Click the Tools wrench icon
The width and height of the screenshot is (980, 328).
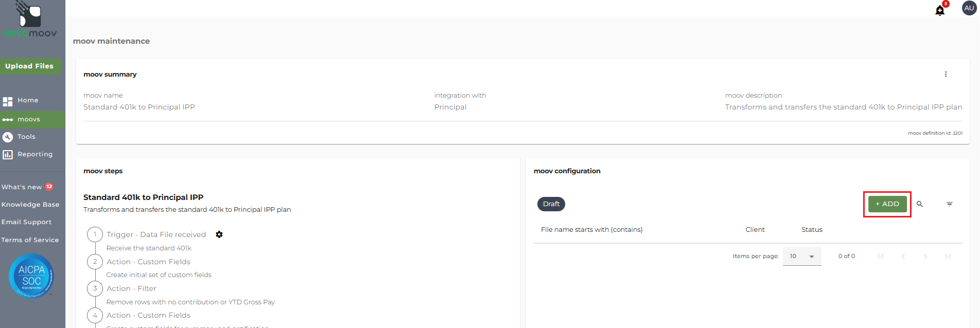point(8,137)
